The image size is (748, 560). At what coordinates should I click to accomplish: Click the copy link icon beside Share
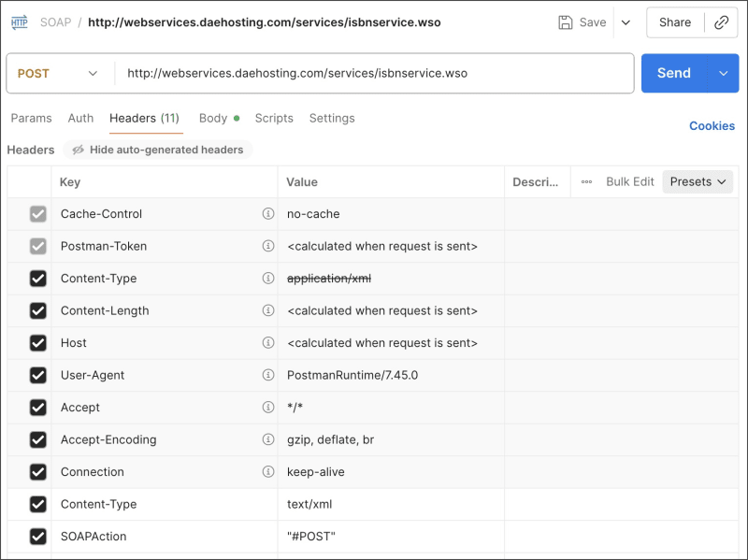721,22
